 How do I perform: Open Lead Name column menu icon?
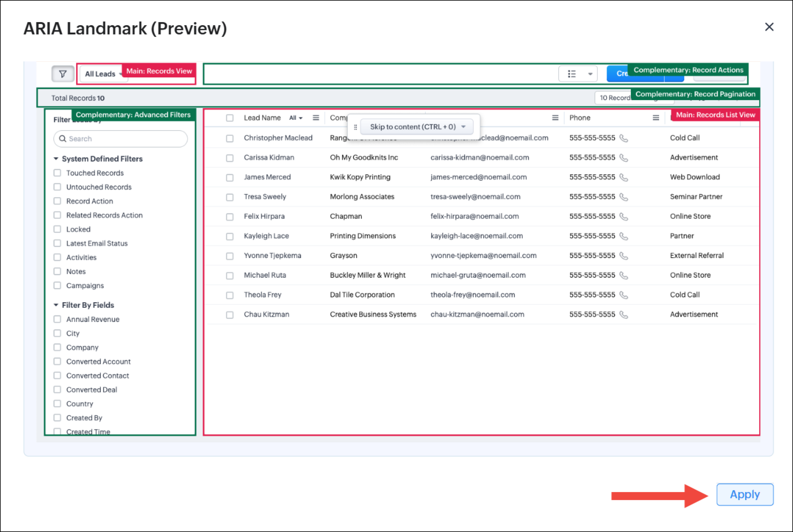(x=315, y=118)
